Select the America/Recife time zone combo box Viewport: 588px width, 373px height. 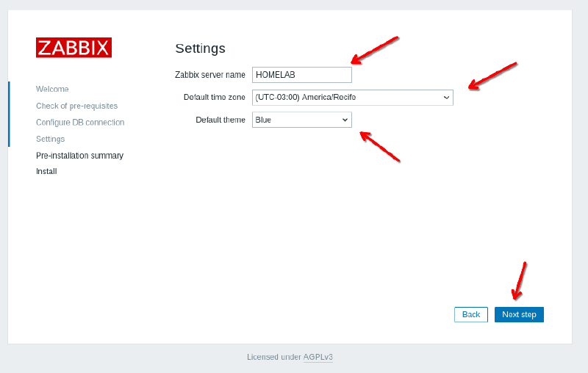click(345, 98)
